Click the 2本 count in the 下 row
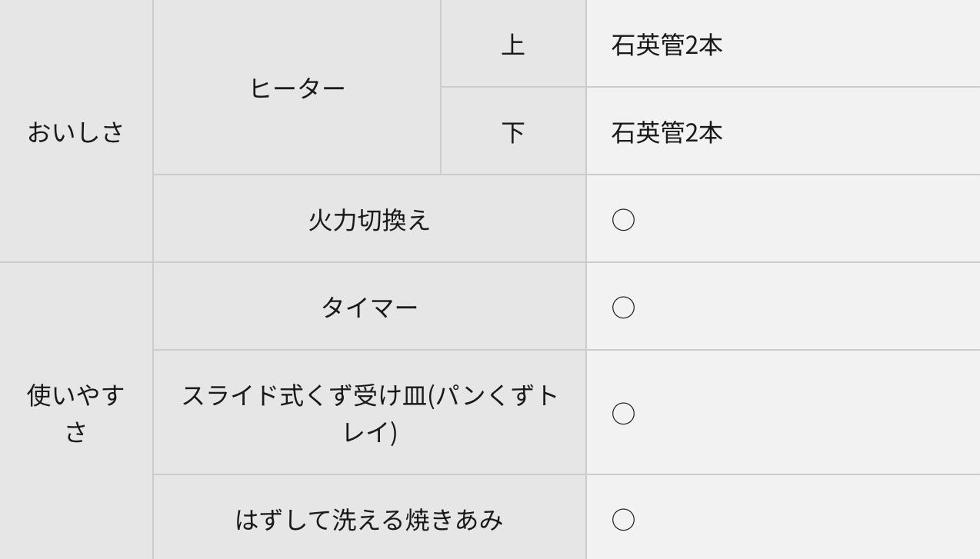This screenshot has width=980, height=559. coord(704,133)
